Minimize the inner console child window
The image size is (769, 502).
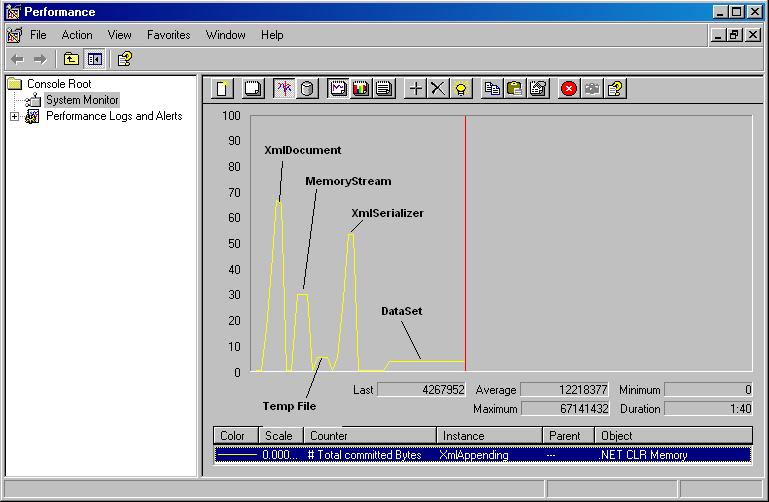[718, 35]
